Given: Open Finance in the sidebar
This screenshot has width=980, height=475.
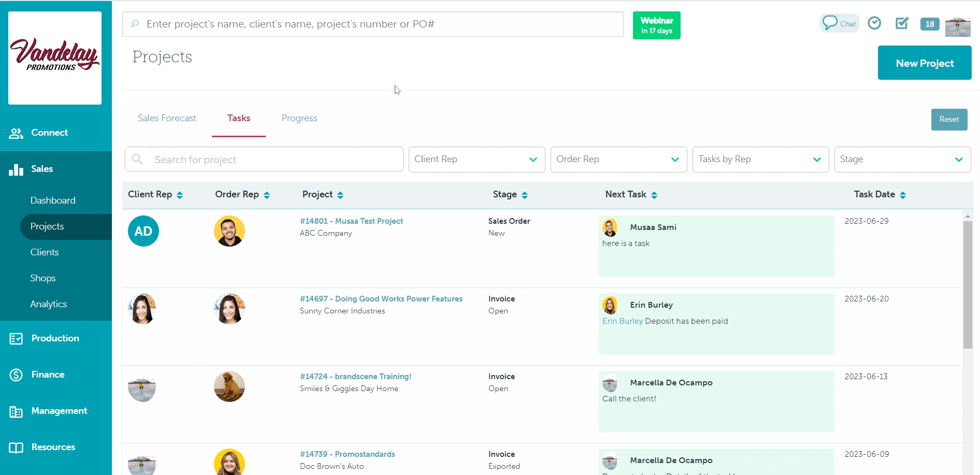Looking at the screenshot, I should (48, 375).
